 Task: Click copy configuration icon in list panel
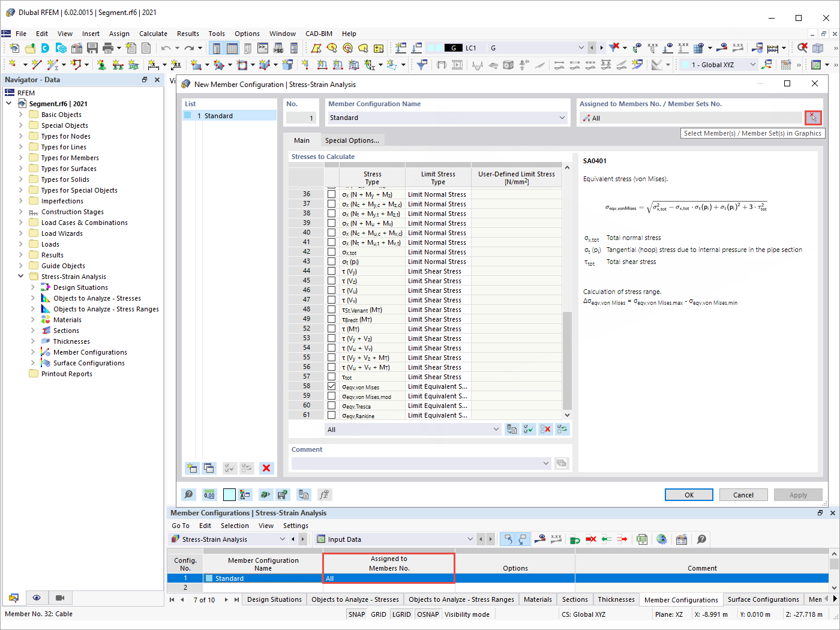tap(209, 468)
